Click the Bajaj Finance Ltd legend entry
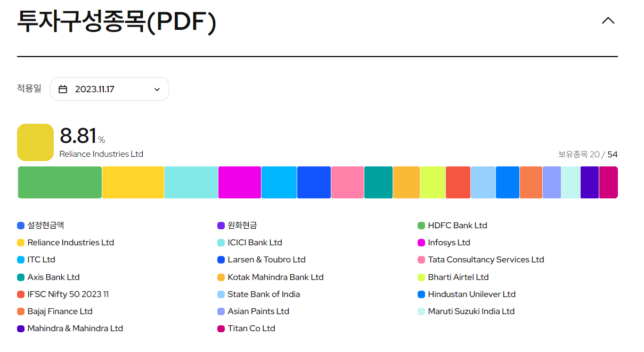This screenshot has width=644, height=352. (x=55, y=311)
